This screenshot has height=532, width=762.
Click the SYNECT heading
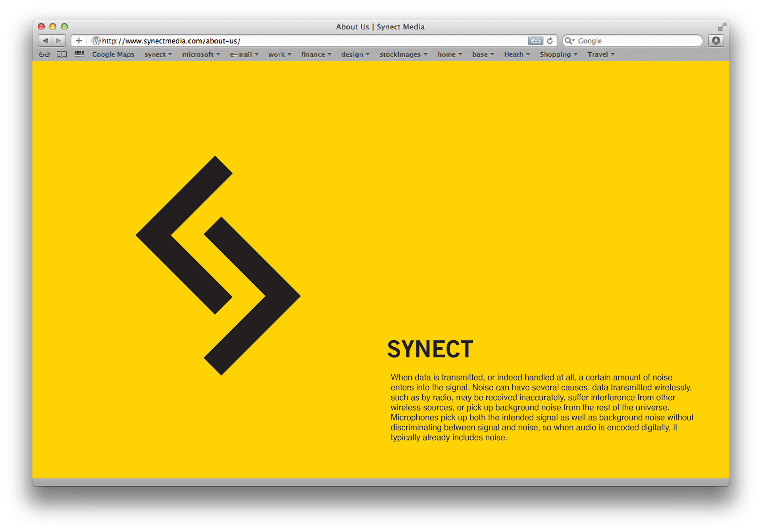click(430, 349)
